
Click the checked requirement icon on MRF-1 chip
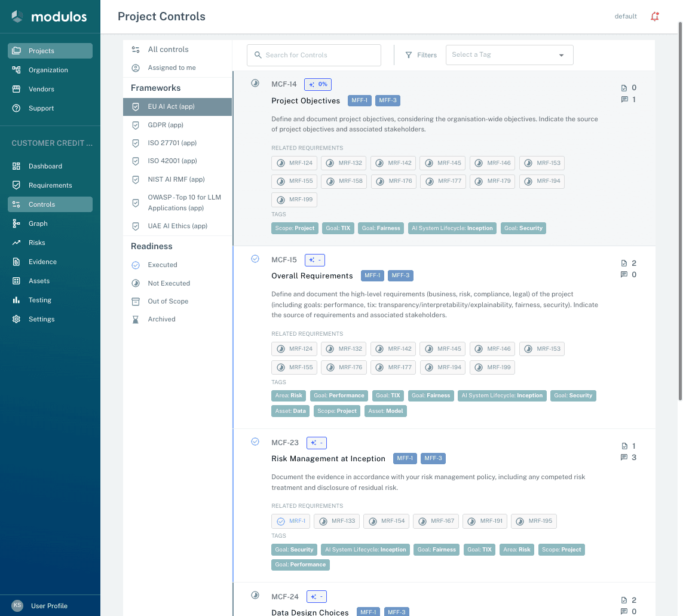280,521
